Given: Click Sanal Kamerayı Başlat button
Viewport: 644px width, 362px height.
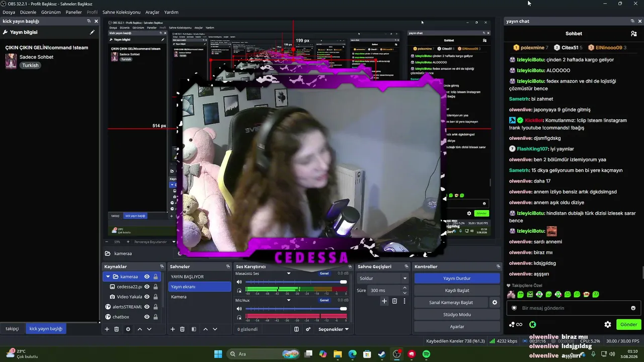Looking at the screenshot, I should (x=451, y=303).
